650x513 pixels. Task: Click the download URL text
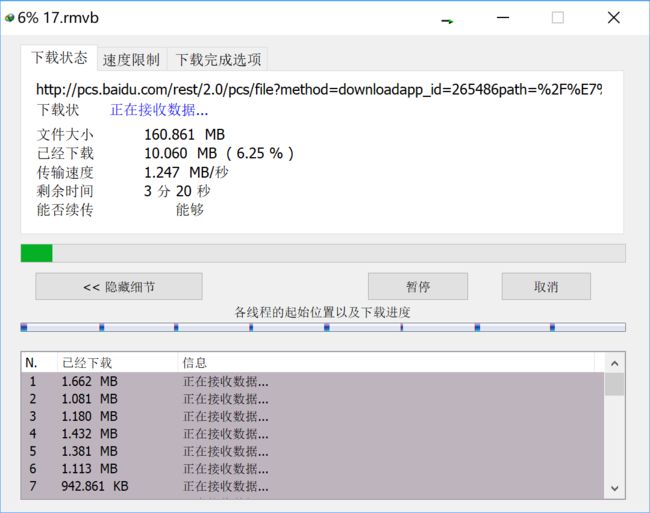point(319,90)
